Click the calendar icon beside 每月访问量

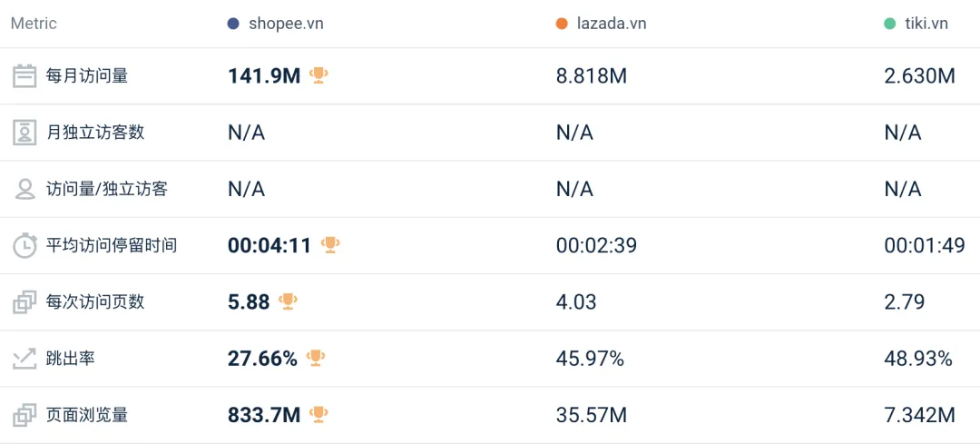click(24, 76)
